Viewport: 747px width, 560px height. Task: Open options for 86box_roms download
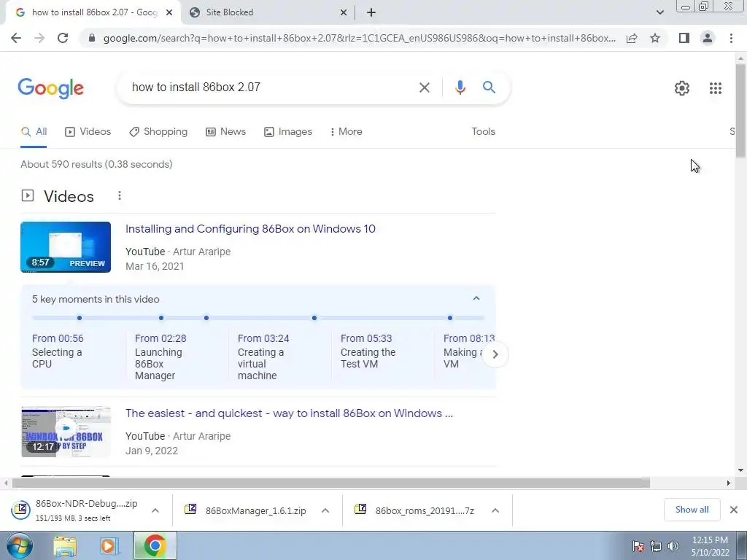pos(495,510)
